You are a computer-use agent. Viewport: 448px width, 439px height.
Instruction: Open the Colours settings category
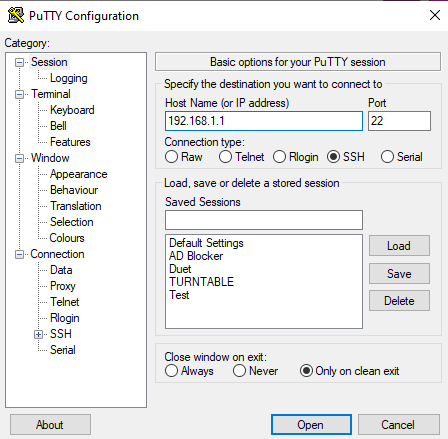point(67,238)
